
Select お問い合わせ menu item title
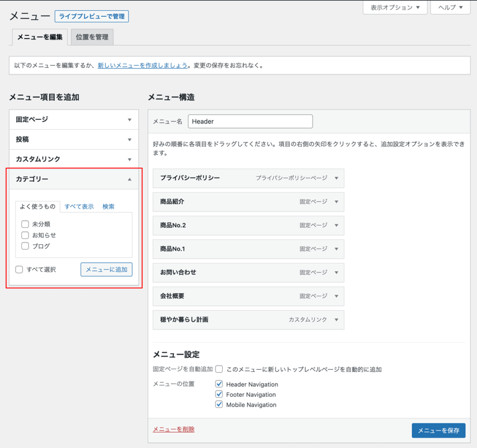[x=178, y=272]
